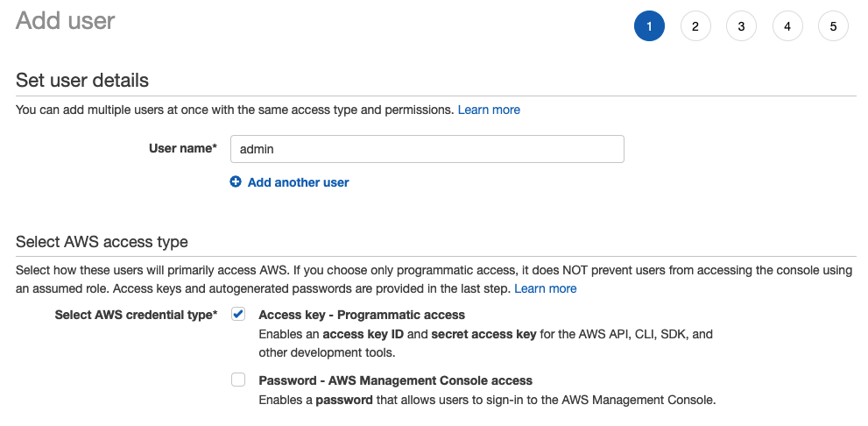Uncheck Access key - Programmatic access checkbox
The image size is (868, 426).
238,314
